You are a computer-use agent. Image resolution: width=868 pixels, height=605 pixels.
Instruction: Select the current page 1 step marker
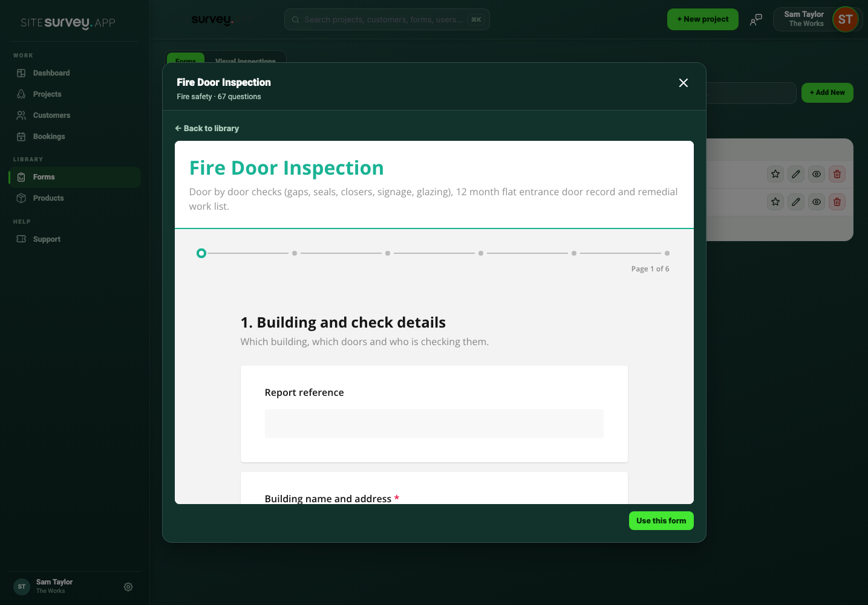click(201, 253)
